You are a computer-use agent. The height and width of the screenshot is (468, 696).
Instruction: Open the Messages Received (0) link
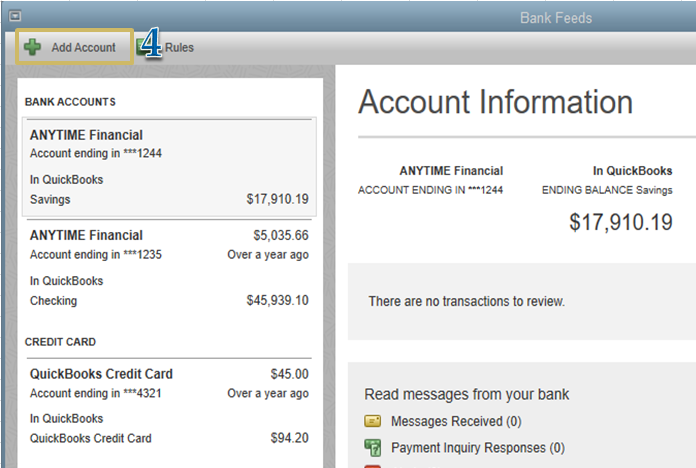coord(455,422)
